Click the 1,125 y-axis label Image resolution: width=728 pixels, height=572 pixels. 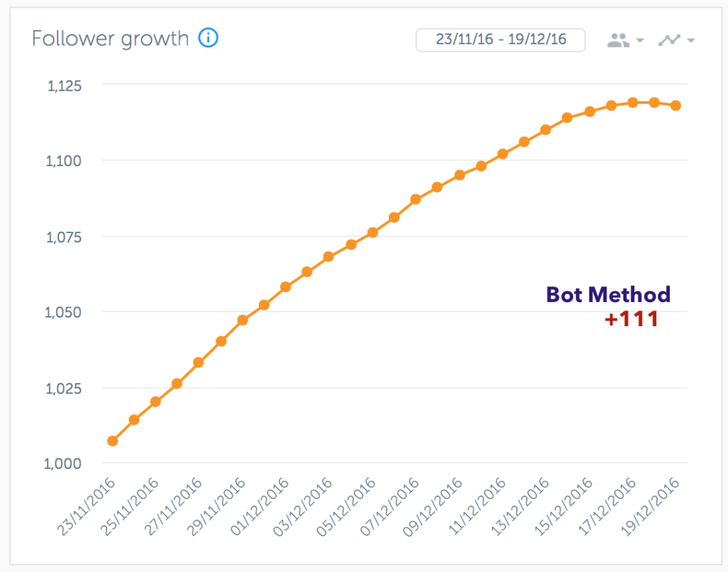tap(64, 86)
